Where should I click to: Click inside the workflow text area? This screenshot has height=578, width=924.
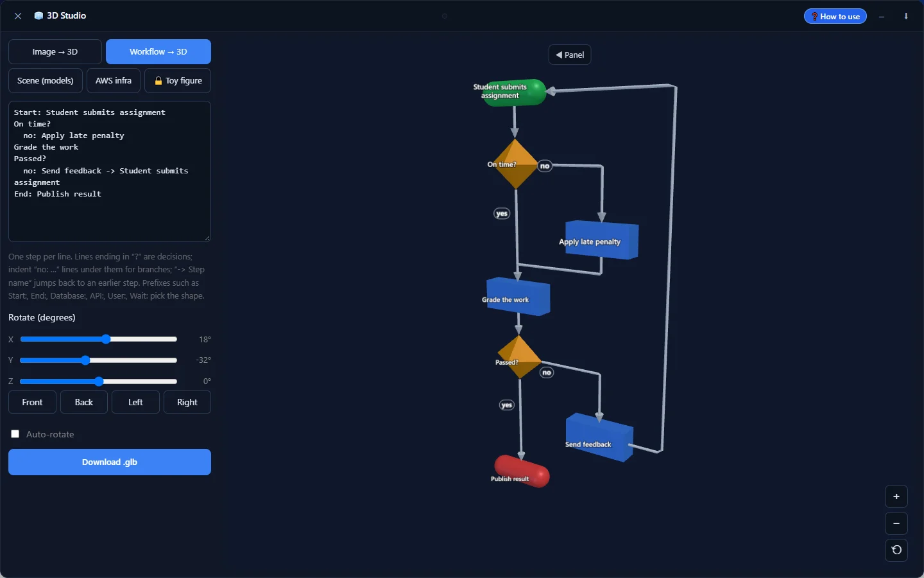[x=110, y=171]
